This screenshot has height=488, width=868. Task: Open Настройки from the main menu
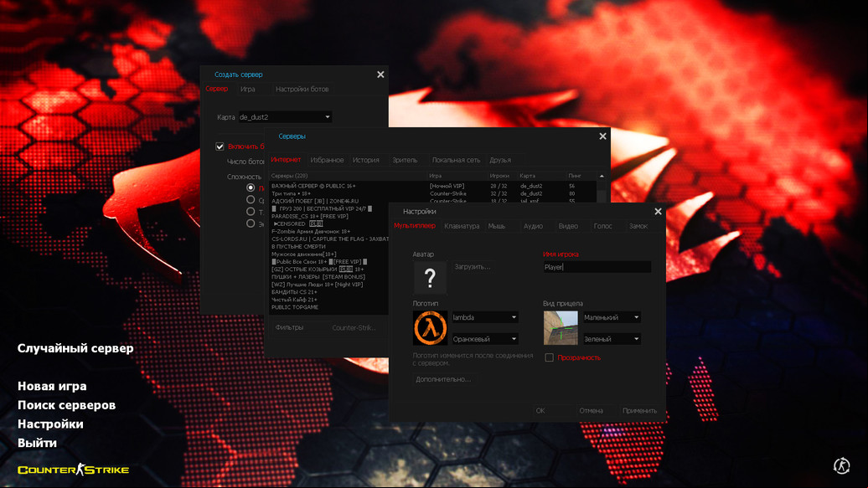[x=50, y=424]
